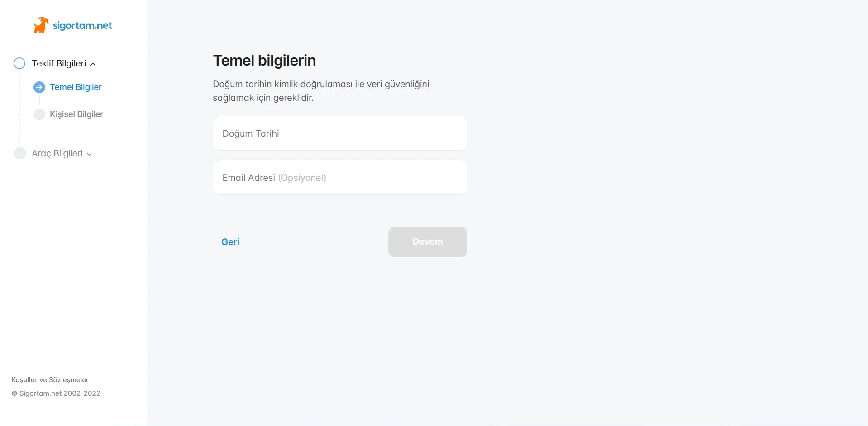
Task: Click the Temel bilgilerin heading
Action: click(264, 61)
